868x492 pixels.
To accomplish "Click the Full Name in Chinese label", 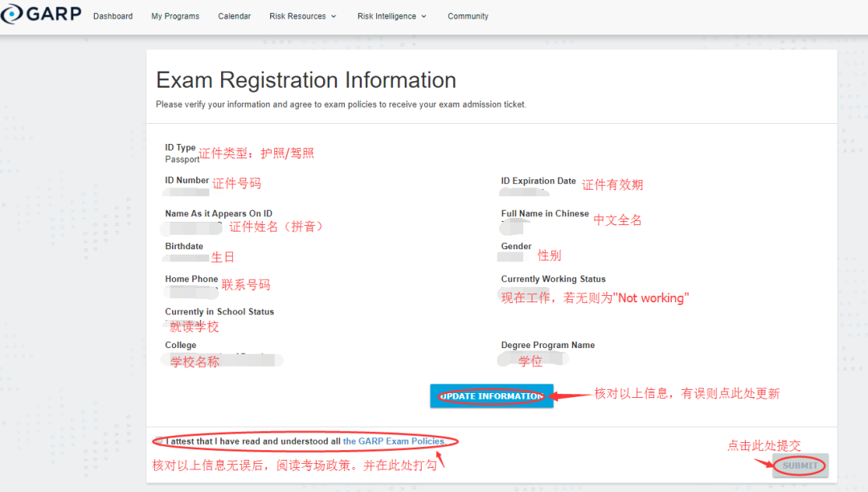I will pyautogui.click(x=545, y=213).
